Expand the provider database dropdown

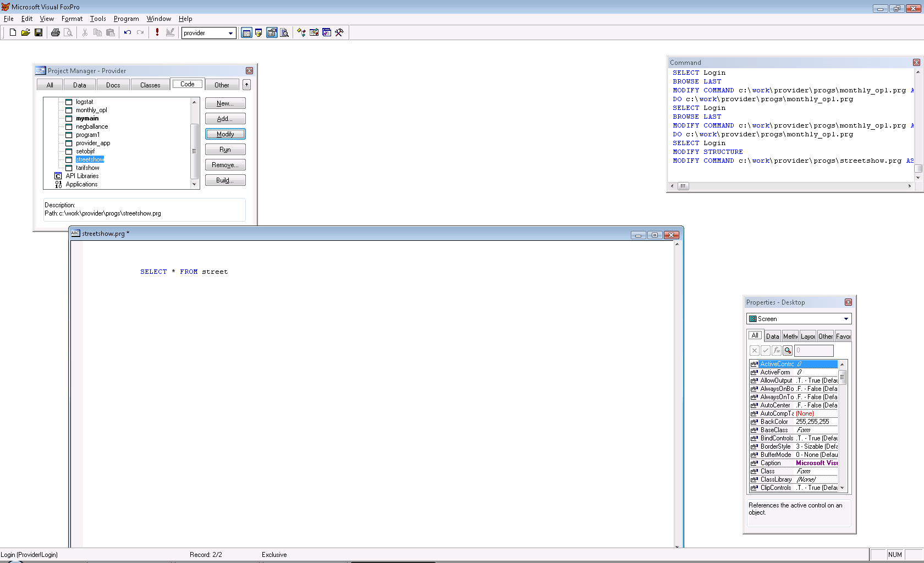point(230,34)
